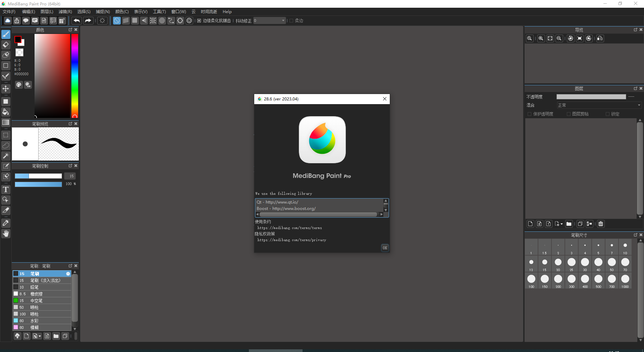This screenshot has height=352, width=644.
Task: Open the medibang.com/terms/privacy link
Action: point(291,240)
